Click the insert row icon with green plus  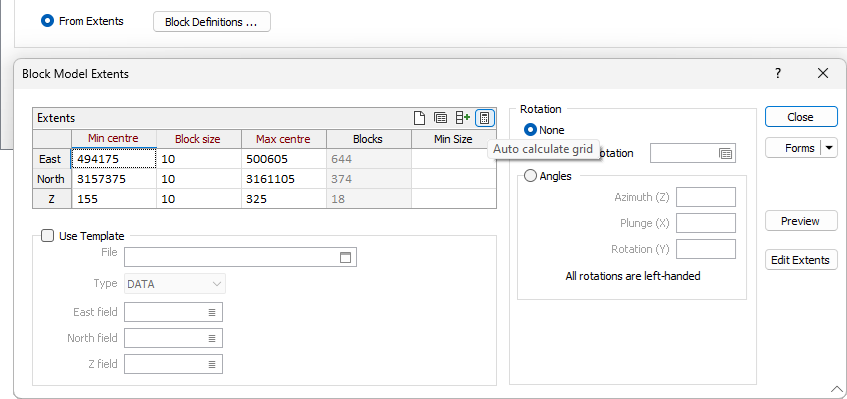[463, 118]
